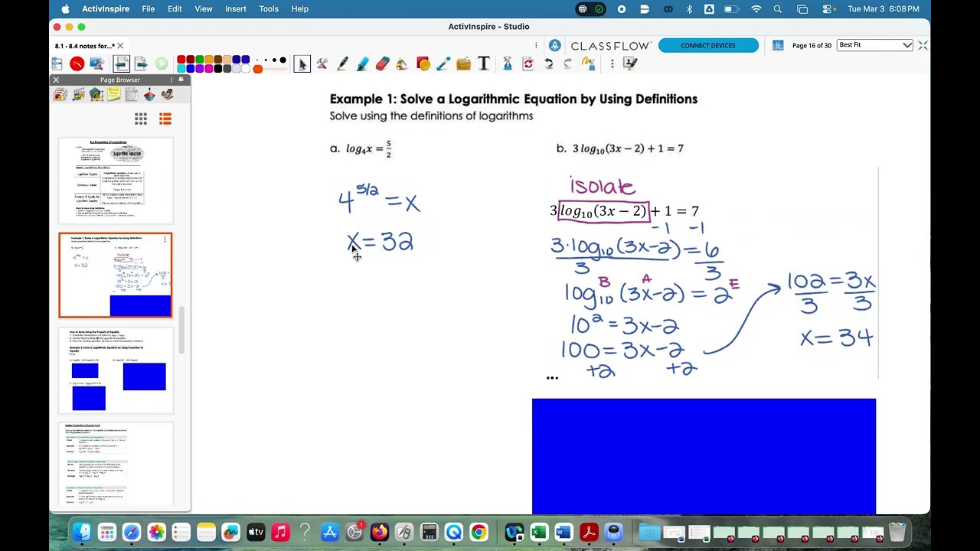This screenshot has width=980, height=551.
Task: Open the Desktop Annotate tool
Action: pos(96,64)
